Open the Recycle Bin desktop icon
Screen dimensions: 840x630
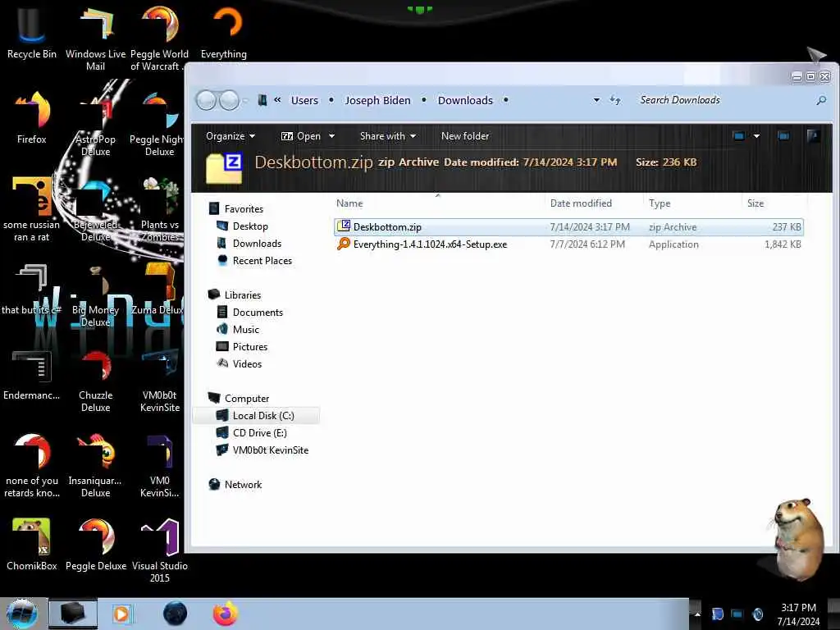pos(32,32)
